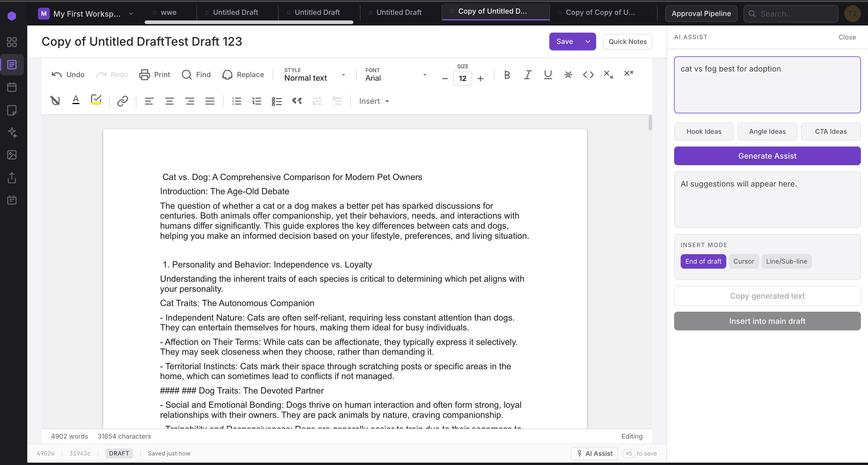Toggle italic formatting
The height and width of the screenshot is (465, 868).
coord(527,75)
